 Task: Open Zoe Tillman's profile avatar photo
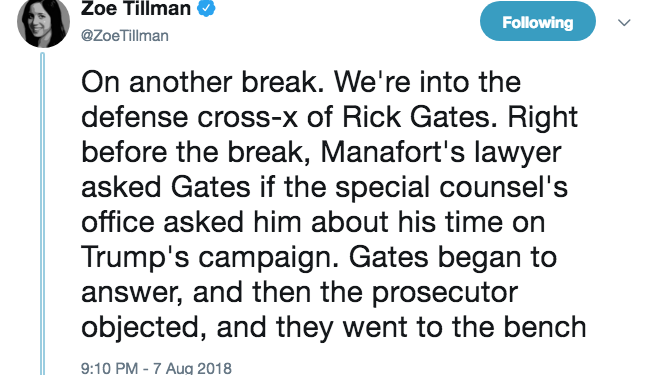(43, 21)
